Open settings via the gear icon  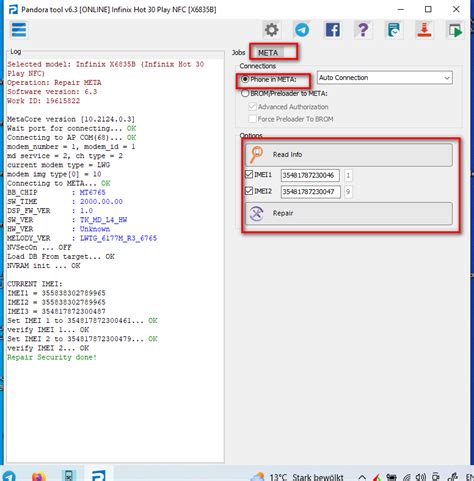point(271,30)
